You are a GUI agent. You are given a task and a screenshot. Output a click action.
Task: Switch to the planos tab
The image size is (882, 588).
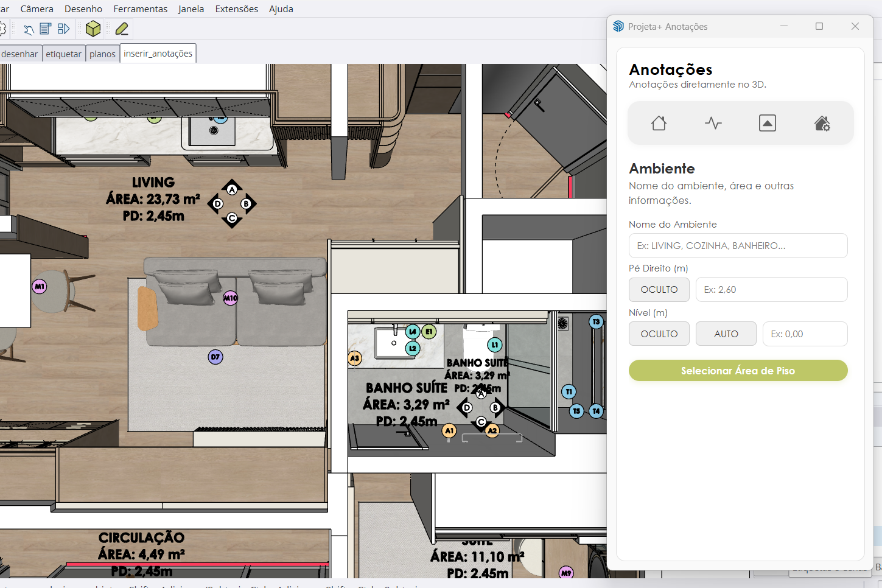[x=102, y=54]
